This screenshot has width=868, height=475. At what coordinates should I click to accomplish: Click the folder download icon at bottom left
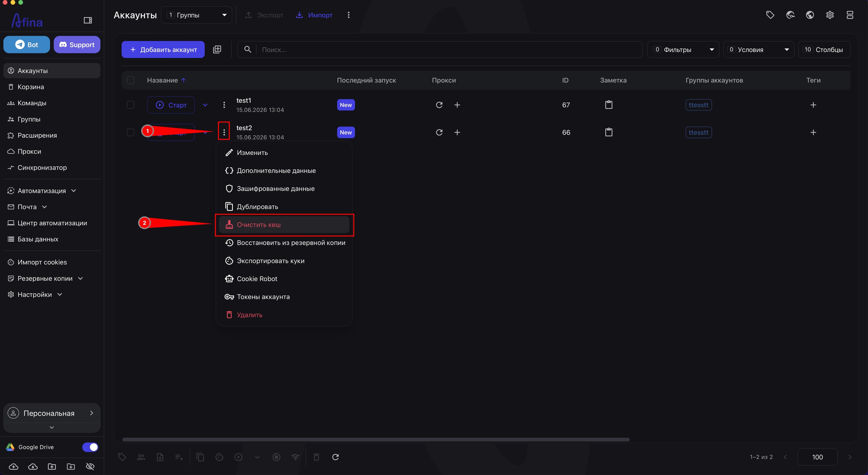click(71, 466)
